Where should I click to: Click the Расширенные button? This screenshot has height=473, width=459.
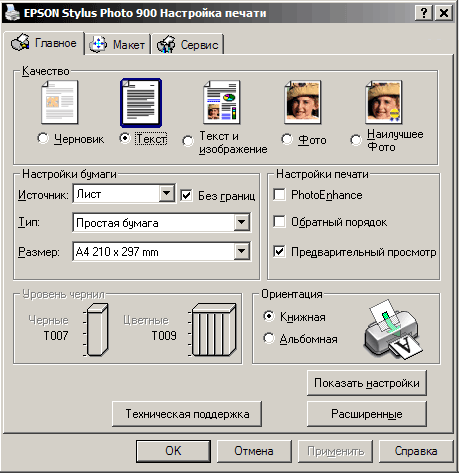[367, 414]
